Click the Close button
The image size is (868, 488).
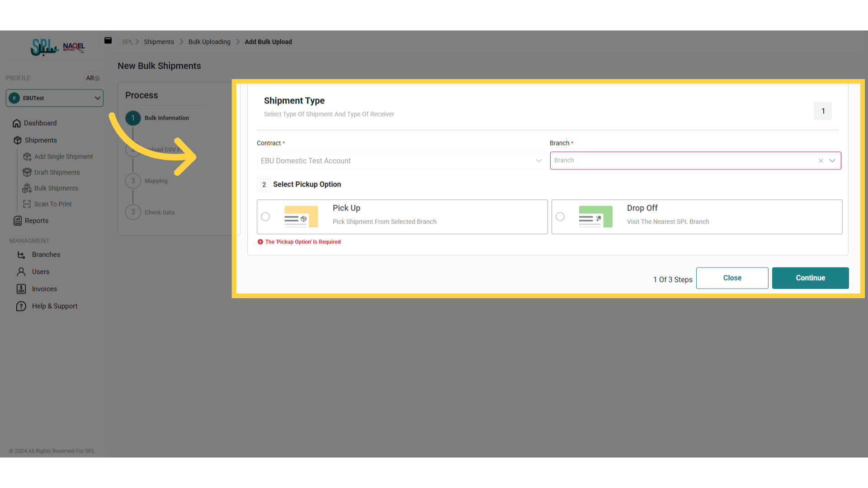click(x=732, y=278)
